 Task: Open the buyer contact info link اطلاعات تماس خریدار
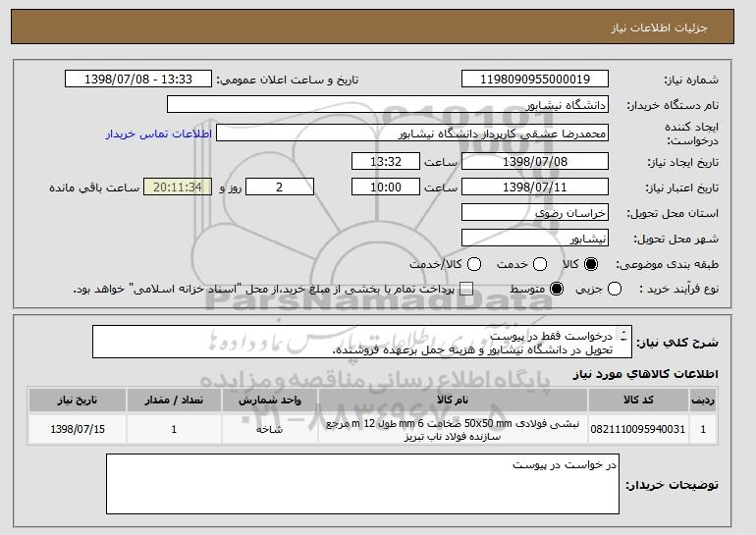159,134
